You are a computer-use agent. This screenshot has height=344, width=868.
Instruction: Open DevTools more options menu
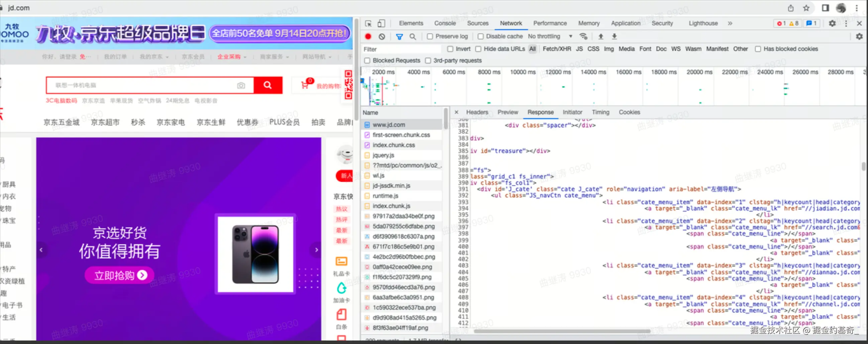click(846, 23)
